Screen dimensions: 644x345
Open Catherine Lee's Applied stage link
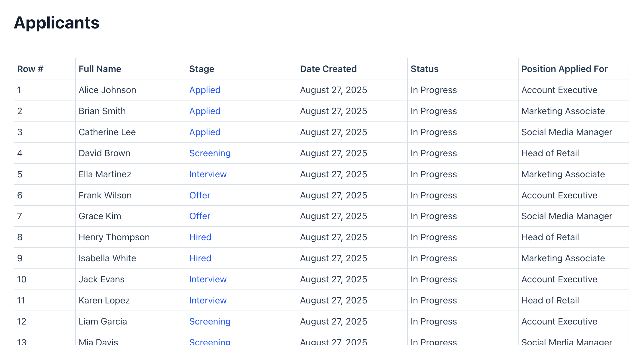click(x=205, y=132)
